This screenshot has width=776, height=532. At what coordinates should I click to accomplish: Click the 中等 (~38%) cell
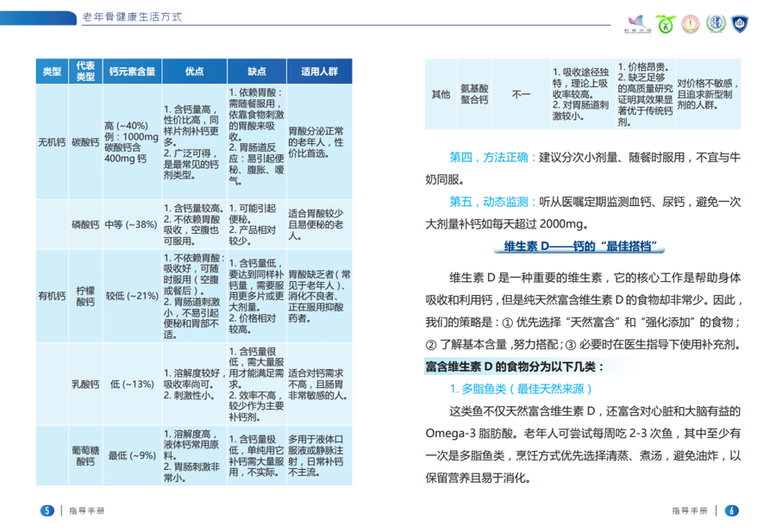(132, 224)
